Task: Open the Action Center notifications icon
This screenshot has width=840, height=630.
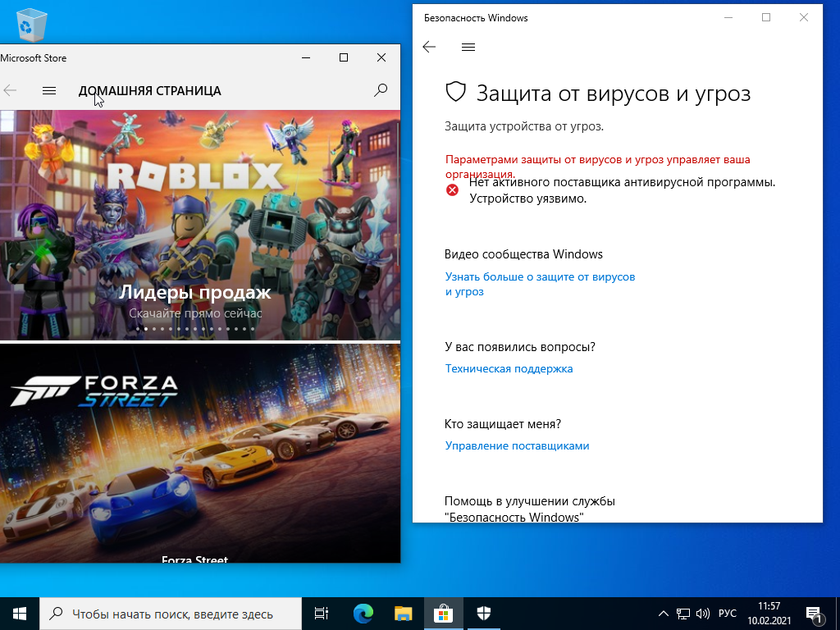Action: pos(815,615)
